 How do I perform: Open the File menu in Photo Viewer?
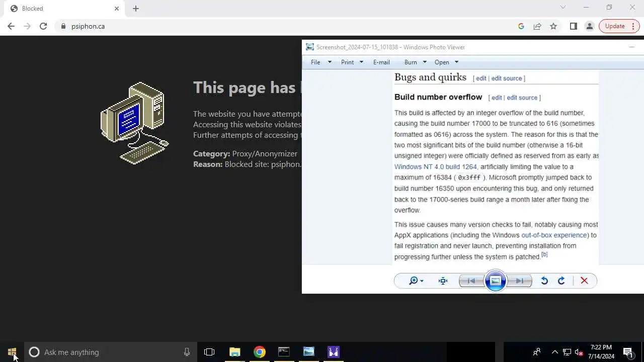(x=315, y=62)
